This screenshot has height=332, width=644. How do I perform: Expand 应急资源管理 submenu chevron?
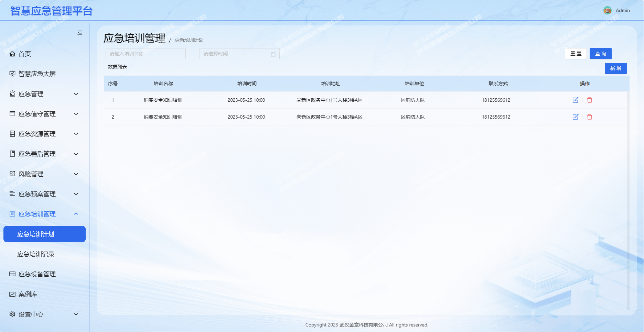76,134
